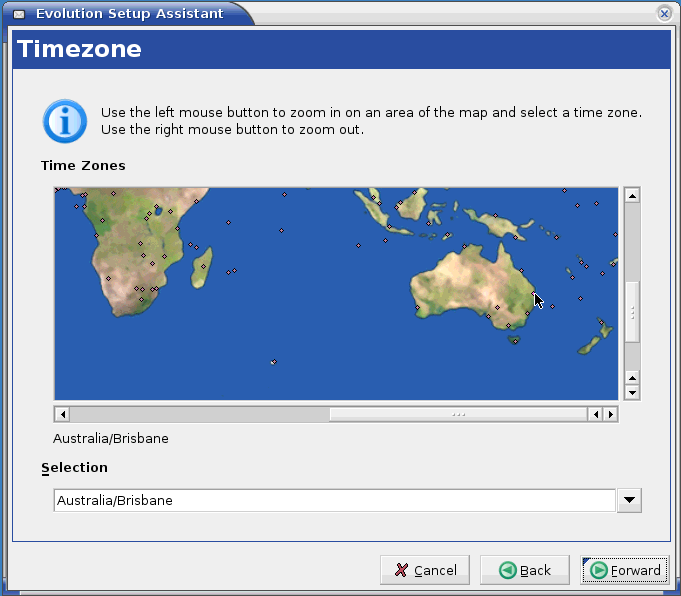
Task: Click the blue information icon
Action: [63, 121]
